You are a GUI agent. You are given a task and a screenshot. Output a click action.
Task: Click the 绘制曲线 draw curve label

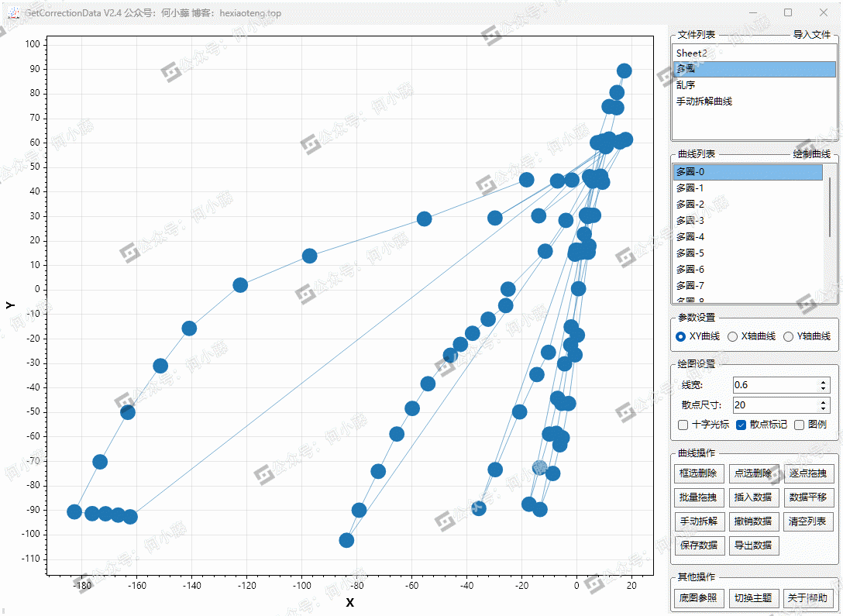(x=811, y=154)
